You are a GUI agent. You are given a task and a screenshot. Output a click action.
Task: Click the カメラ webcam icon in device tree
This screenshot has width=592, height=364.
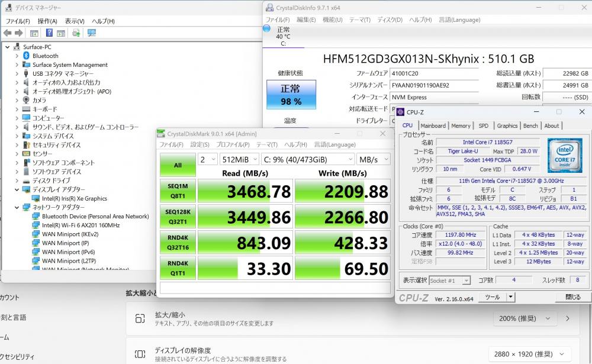click(26, 100)
